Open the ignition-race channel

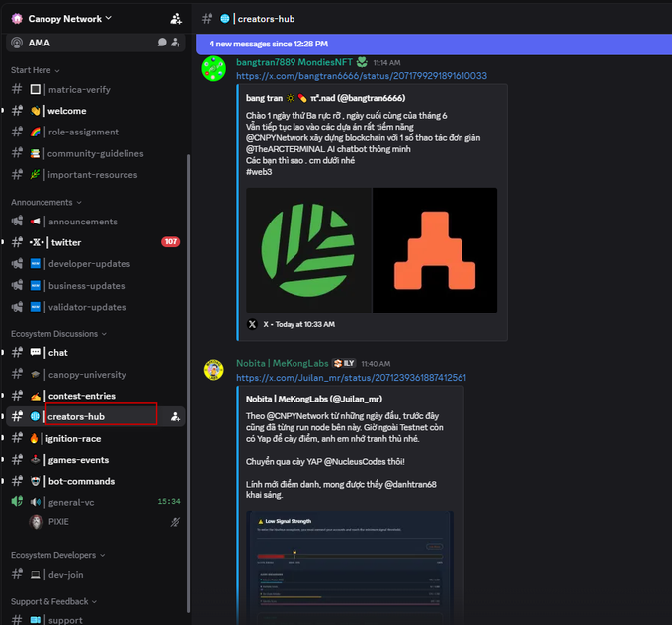click(95, 438)
